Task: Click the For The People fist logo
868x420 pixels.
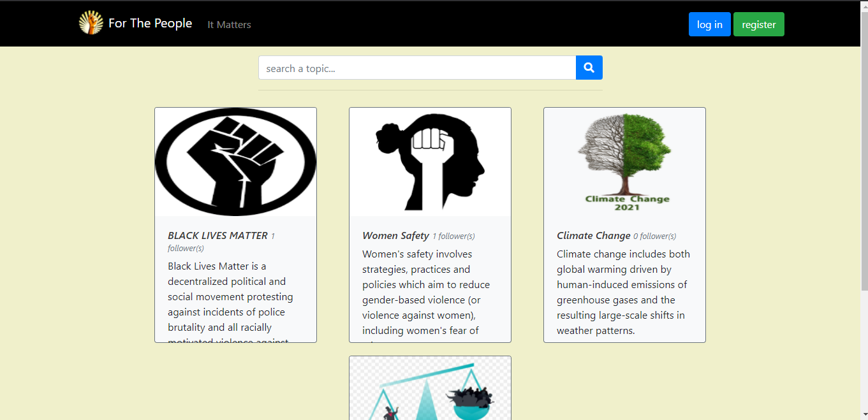Action: click(x=91, y=23)
